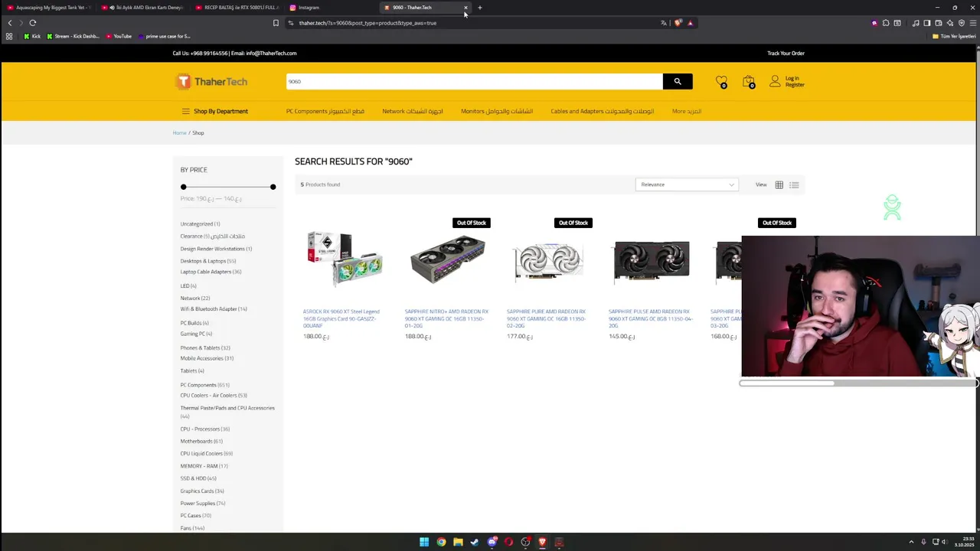The image size is (980, 551).
Task: Select the Gaming PC (4) category
Action: [x=196, y=334]
